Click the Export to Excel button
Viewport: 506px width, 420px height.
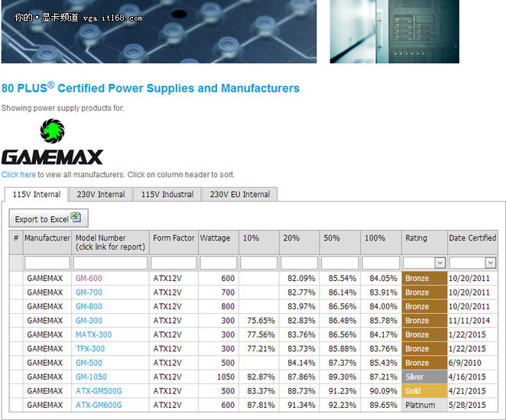point(48,218)
